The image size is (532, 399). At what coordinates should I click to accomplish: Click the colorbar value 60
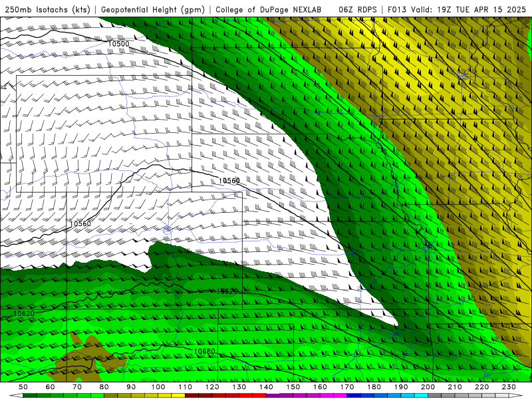pos(51,387)
